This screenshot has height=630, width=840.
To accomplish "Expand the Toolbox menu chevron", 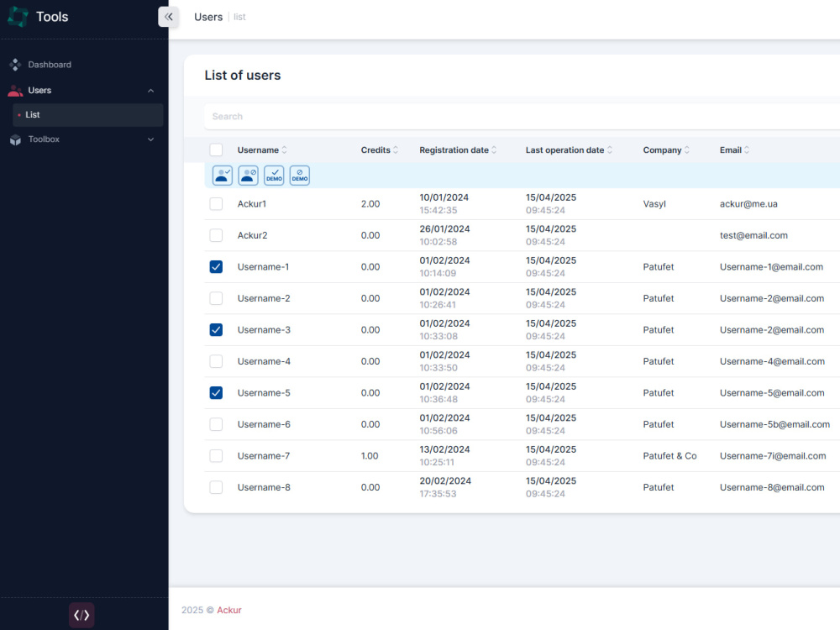I will [151, 139].
